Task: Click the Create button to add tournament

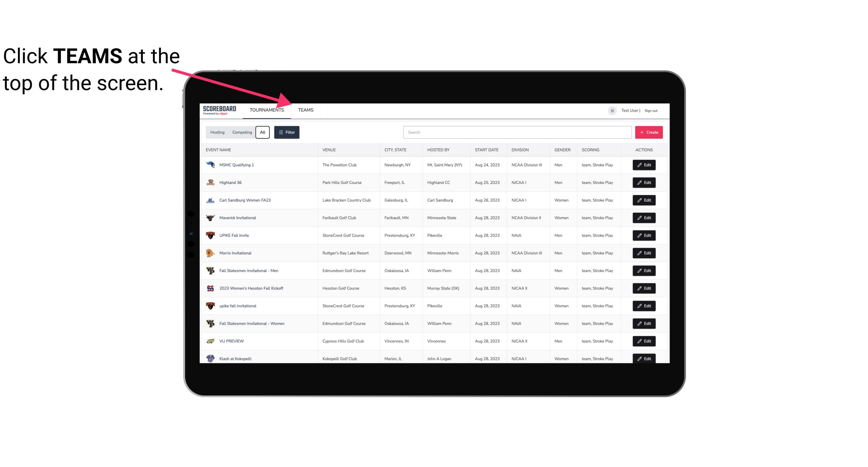Action: click(649, 132)
